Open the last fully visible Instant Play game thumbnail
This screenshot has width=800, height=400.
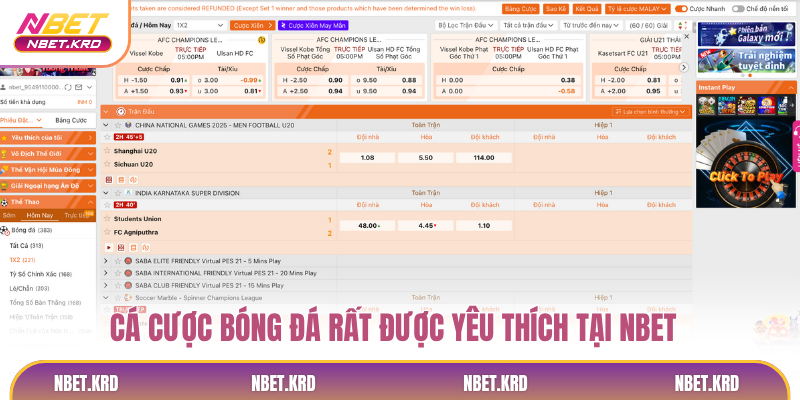point(766,105)
